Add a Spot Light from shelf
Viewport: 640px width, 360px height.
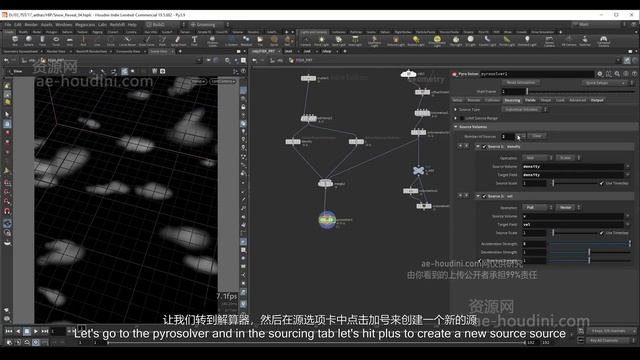(x=338, y=40)
